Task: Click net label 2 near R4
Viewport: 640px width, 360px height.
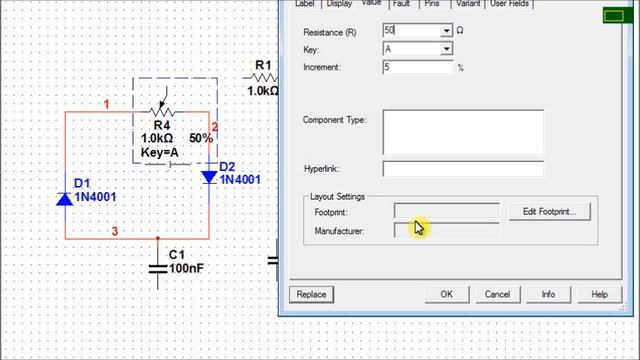Action: pyautogui.click(x=215, y=127)
